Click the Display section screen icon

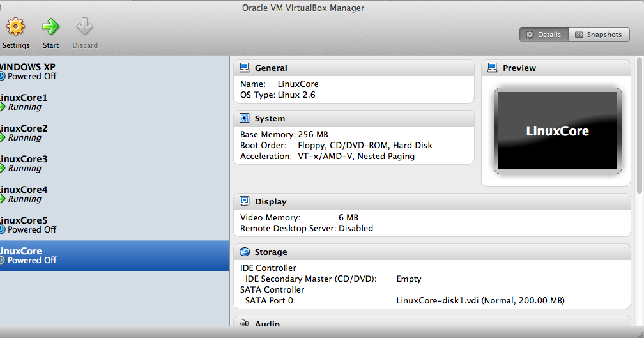(244, 201)
